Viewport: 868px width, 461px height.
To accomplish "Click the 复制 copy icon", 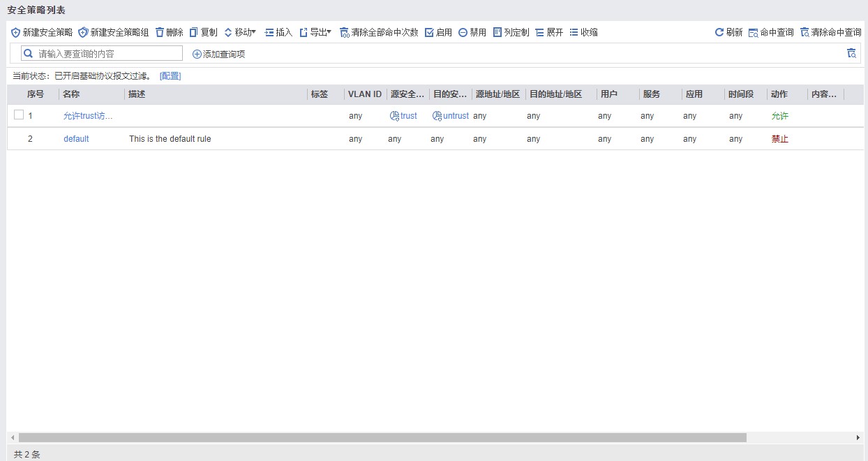I will coord(194,33).
